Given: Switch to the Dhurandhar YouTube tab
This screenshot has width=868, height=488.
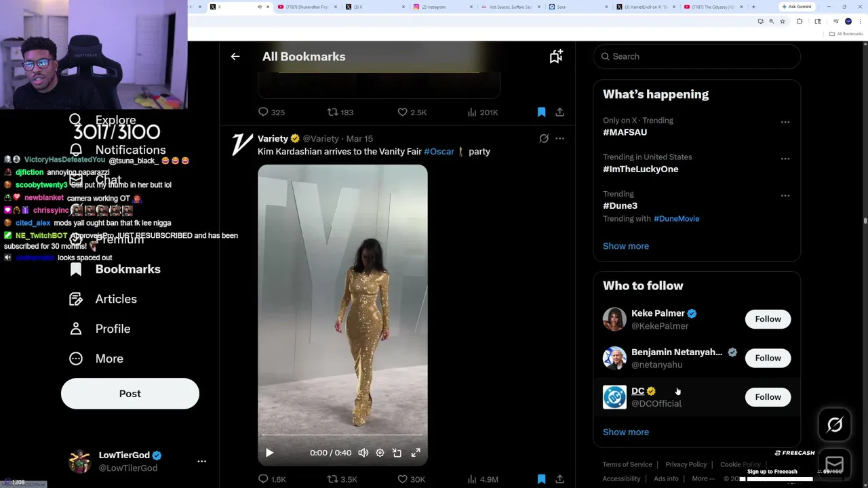Looking at the screenshot, I should pyautogui.click(x=307, y=7).
